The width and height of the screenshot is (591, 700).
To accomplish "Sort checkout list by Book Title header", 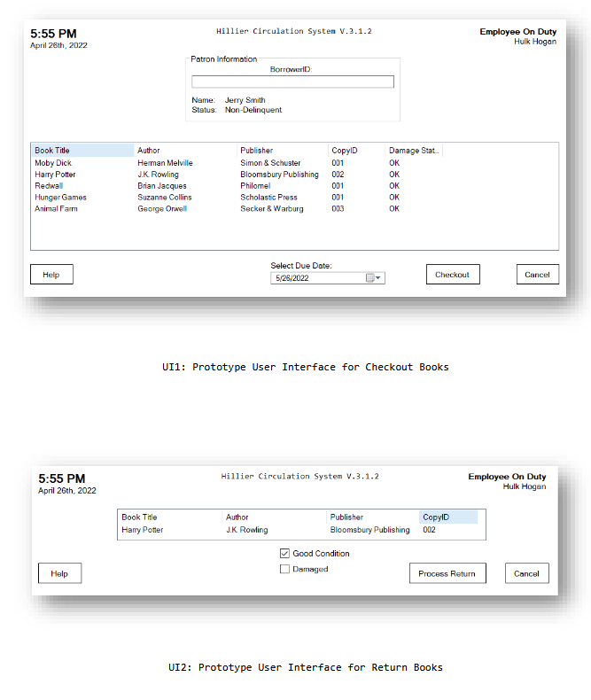I will [x=82, y=151].
